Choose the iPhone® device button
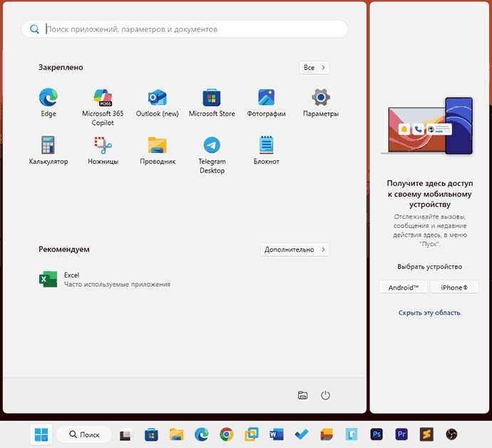This screenshot has height=448, width=492. coord(454,287)
